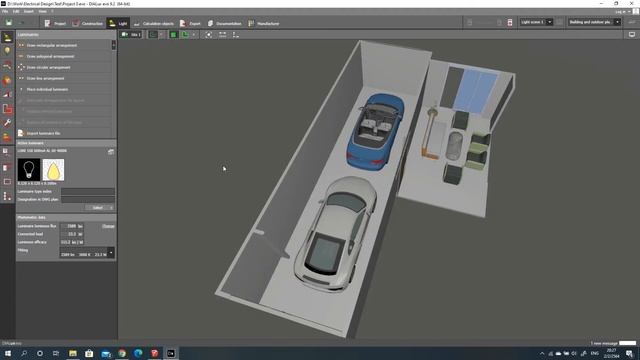Switch to the Construction mode tab
This screenshot has width=640, height=360.
click(x=87, y=23)
